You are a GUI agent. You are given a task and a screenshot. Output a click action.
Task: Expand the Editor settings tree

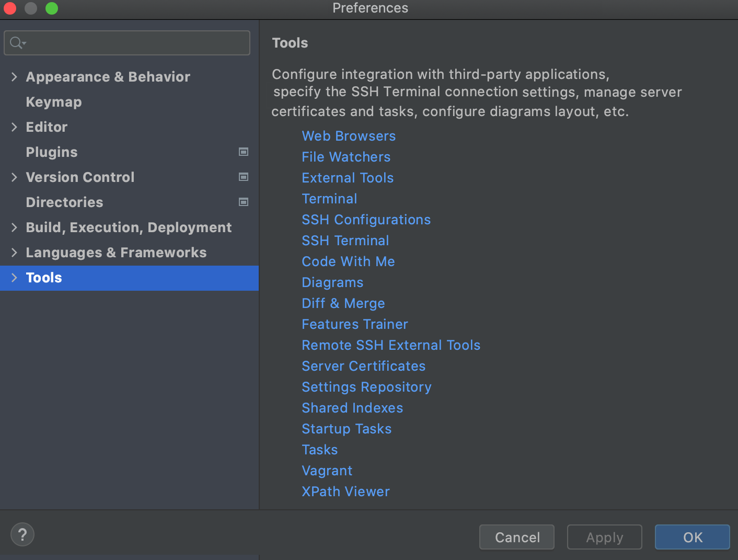[x=14, y=127]
